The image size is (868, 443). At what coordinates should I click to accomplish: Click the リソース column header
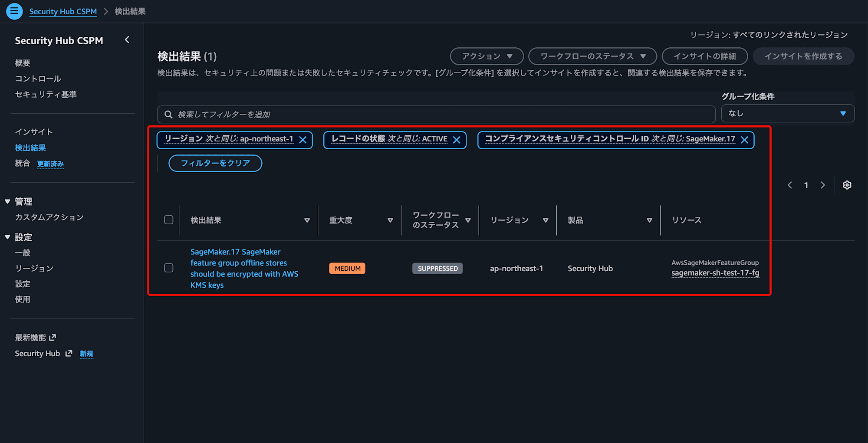[687, 220]
